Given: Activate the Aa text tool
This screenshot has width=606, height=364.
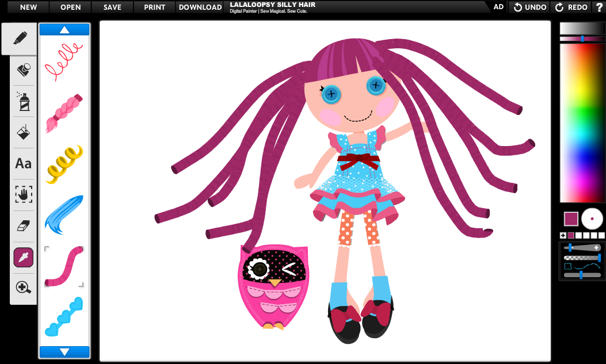Looking at the screenshot, I should [23, 164].
